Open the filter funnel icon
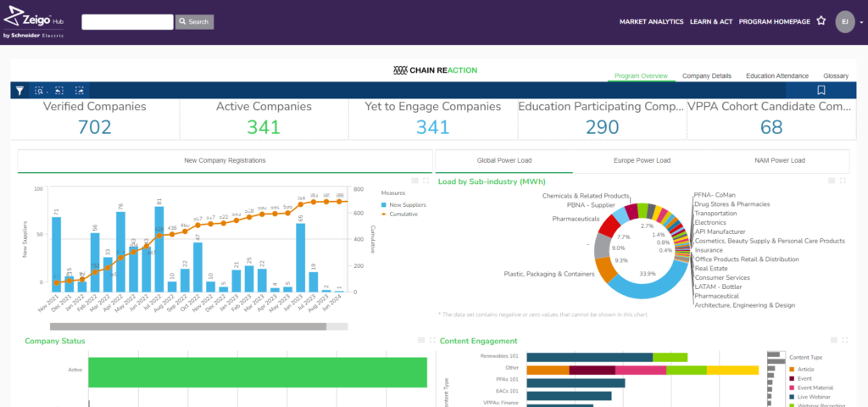Screen dimensions: 868x407 coord(20,90)
